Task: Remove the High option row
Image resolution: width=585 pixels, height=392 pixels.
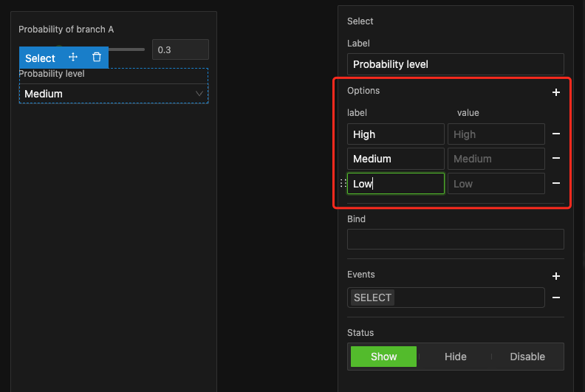Action: coord(556,134)
